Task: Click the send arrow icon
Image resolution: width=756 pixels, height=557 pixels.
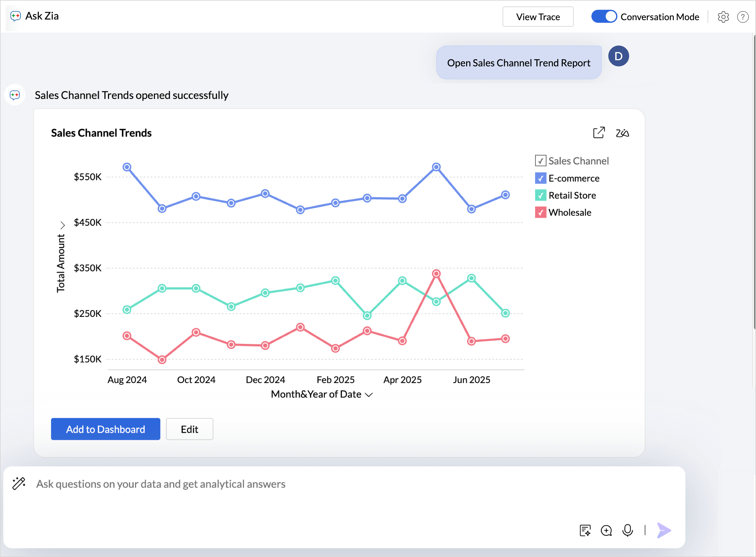Action: (664, 530)
